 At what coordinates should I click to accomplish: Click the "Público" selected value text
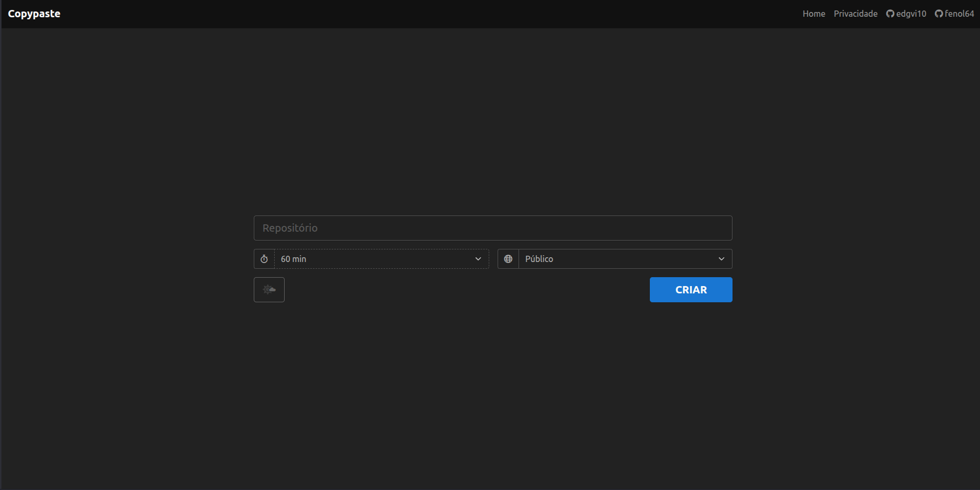pyautogui.click(x=539, y=259)
